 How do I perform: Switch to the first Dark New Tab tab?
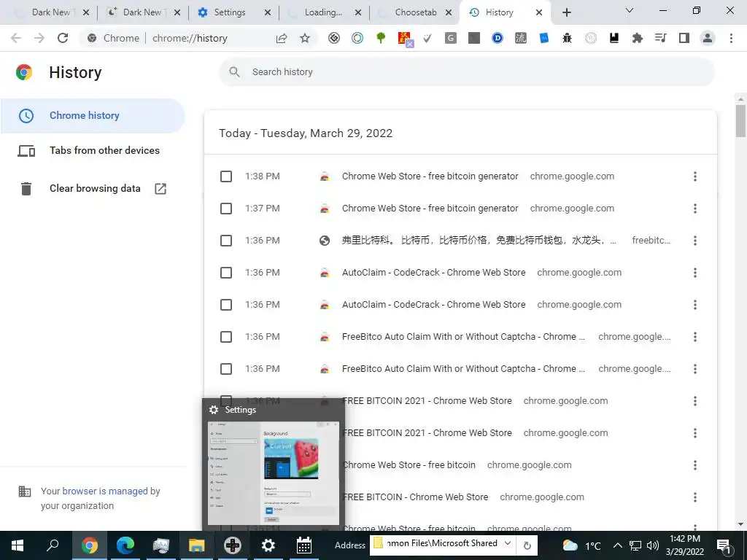click(50, 12)
